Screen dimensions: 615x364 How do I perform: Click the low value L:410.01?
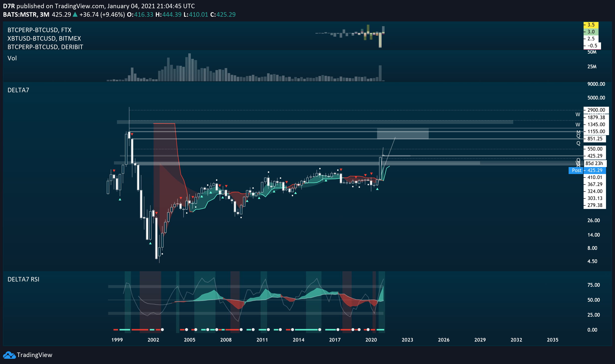(196, 14)
